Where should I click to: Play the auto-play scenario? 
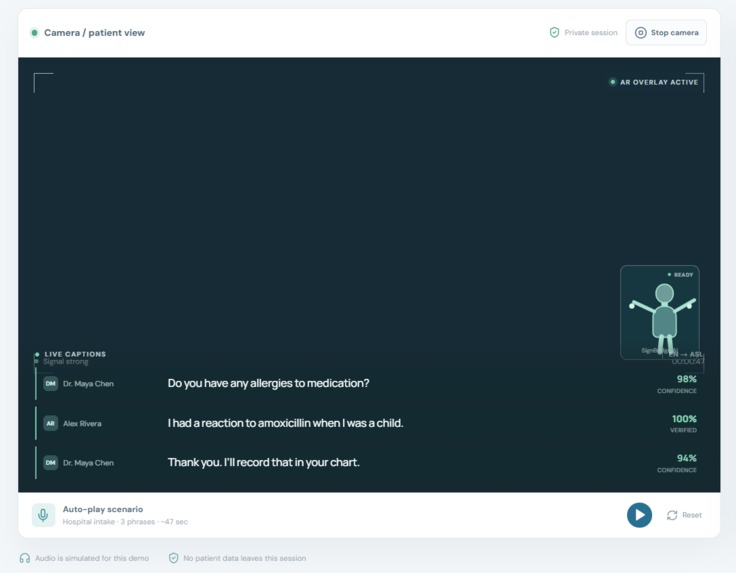coord(639,515)
